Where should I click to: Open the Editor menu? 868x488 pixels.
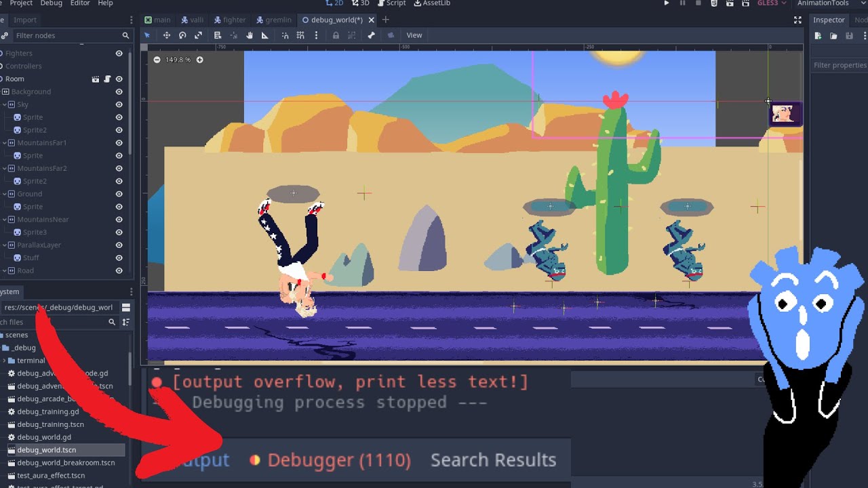80,3
